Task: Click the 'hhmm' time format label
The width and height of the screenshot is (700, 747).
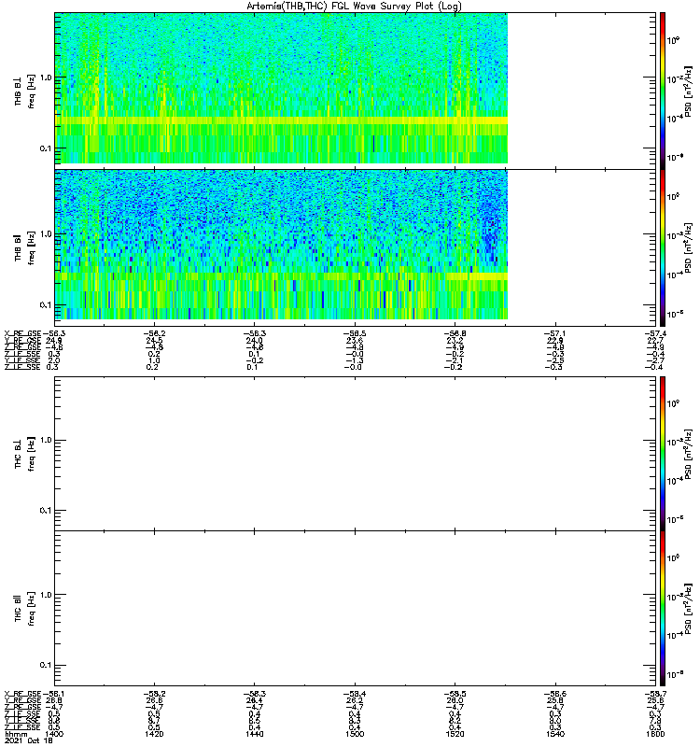Action: point(16,734)
